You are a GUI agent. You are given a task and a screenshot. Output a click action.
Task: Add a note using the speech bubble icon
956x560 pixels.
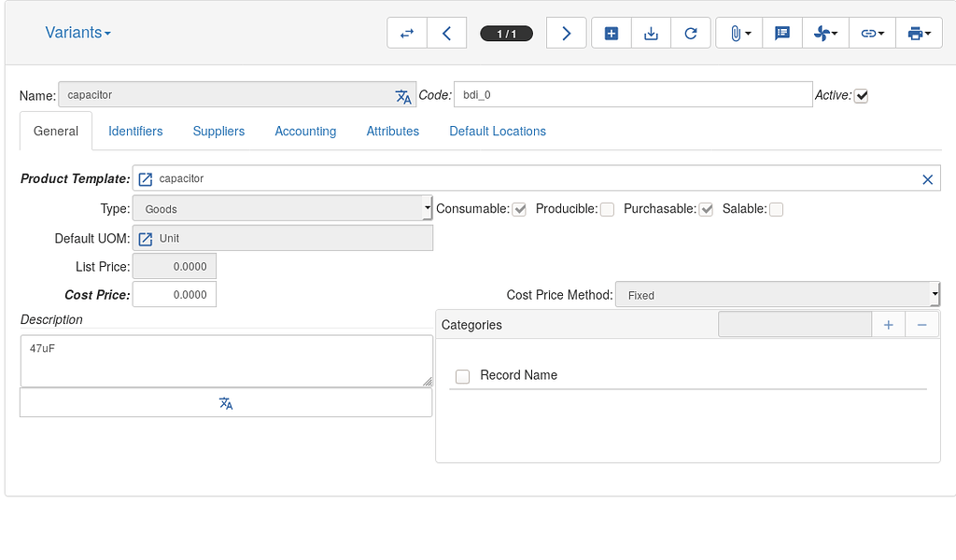tap(782, 32)
